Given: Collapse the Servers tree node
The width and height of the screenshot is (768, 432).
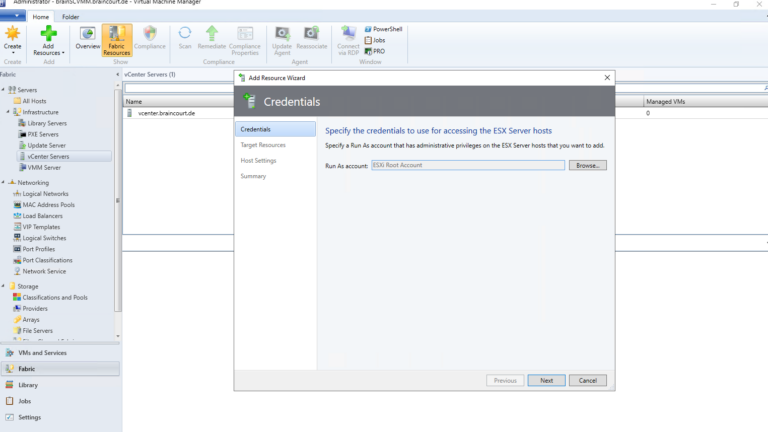Looking at the screenshot, I should [3, 90].
